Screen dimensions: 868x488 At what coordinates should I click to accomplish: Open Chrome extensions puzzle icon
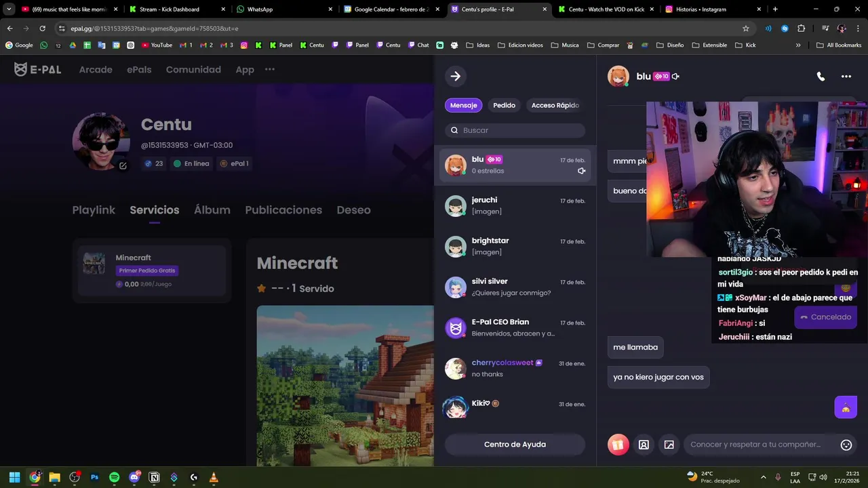(802, 28)
